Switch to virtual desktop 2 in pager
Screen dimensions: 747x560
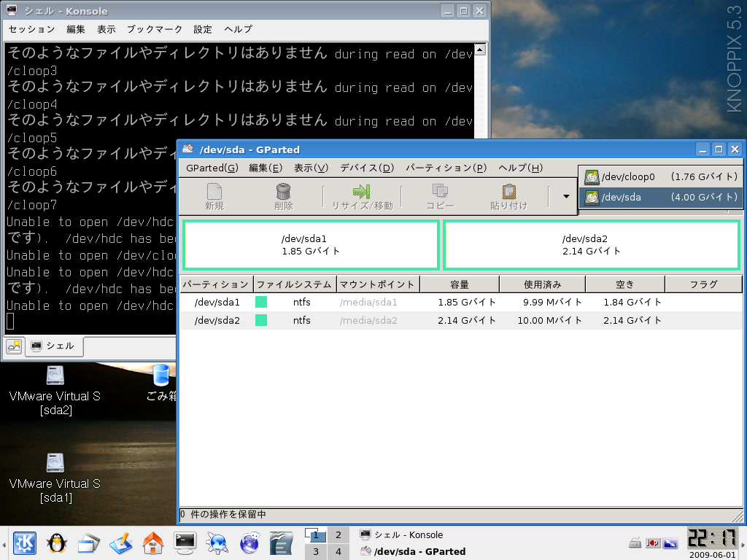[x=338, y=534]
